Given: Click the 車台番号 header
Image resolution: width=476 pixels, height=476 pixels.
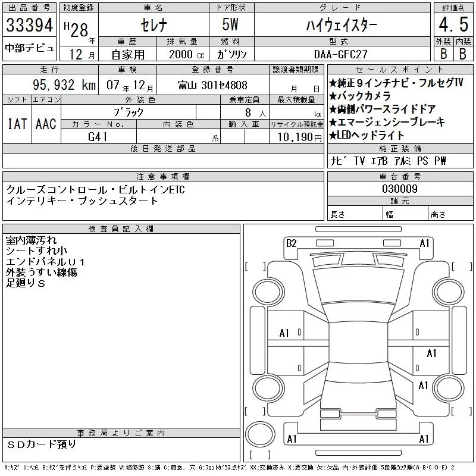Looking at the screenshot, I should click(x=400, y=176).
